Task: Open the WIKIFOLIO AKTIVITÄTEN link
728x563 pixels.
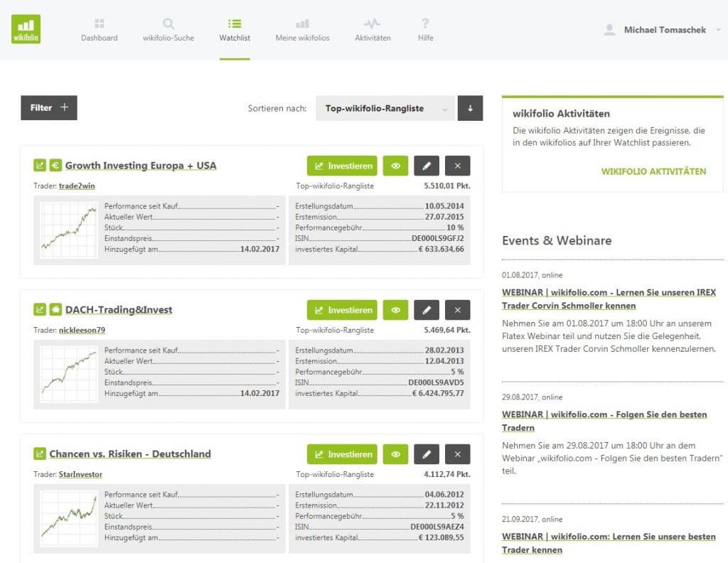Action: coord(653,171)
